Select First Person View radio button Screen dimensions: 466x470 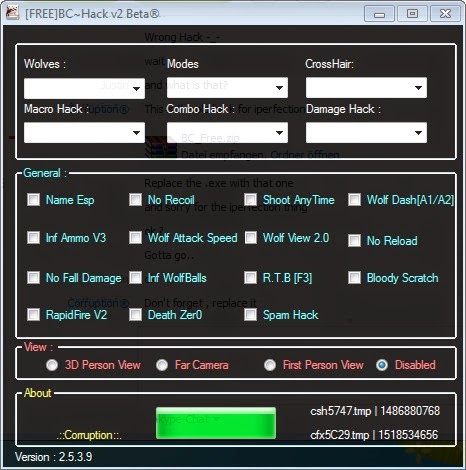pos(270,365)
